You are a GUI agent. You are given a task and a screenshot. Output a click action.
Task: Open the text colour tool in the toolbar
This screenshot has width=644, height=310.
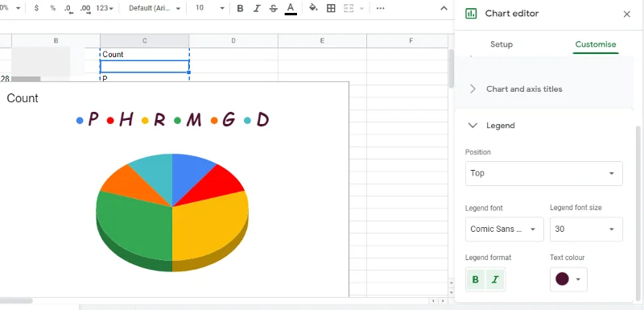click(291, 9)
